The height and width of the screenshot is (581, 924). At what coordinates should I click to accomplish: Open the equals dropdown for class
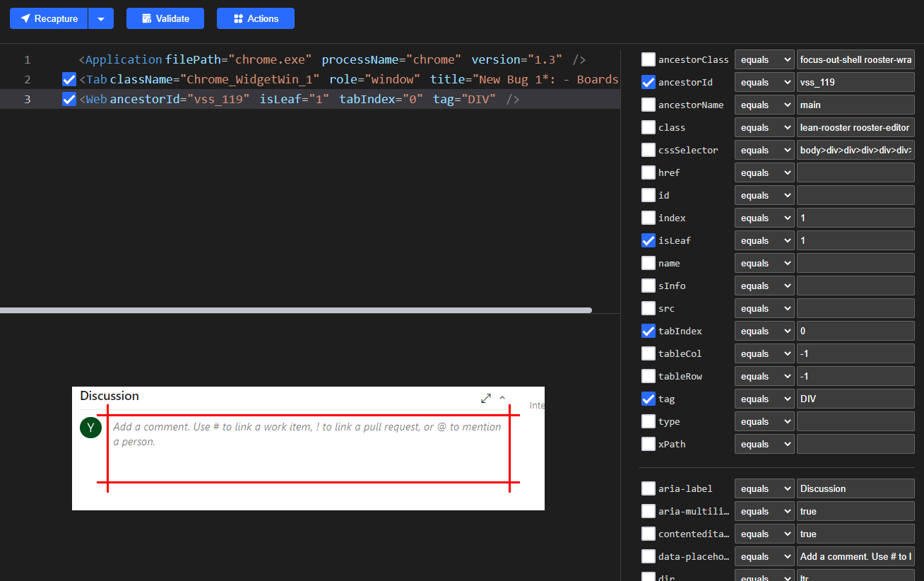764,127
